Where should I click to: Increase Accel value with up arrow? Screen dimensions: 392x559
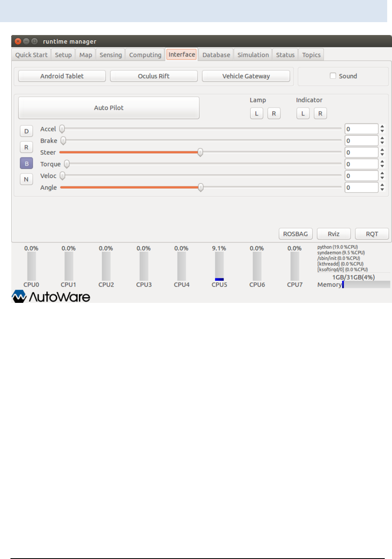pos(382,126)
